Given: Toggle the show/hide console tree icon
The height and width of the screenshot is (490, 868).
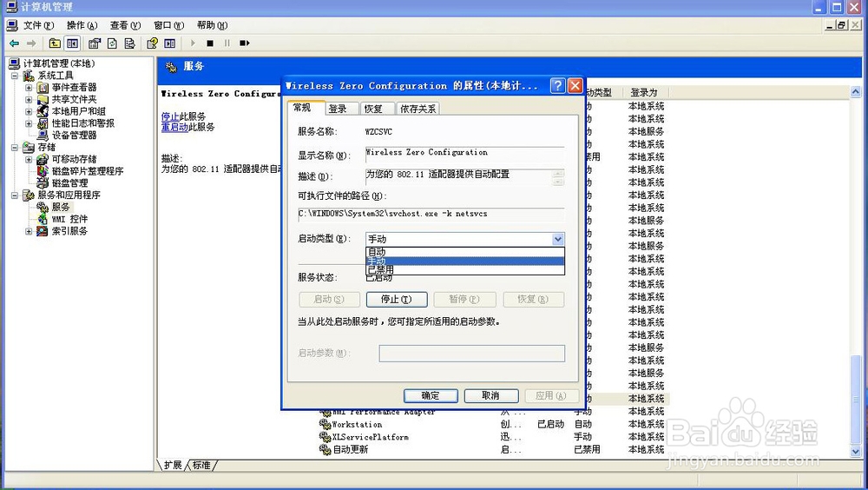Looking at the screenshot, I should click(x=72, y=43).
